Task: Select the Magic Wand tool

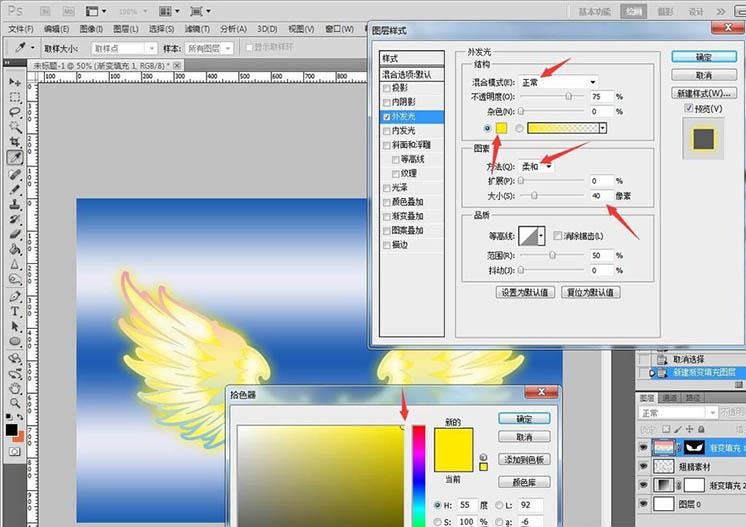Action: click(15, 127)
